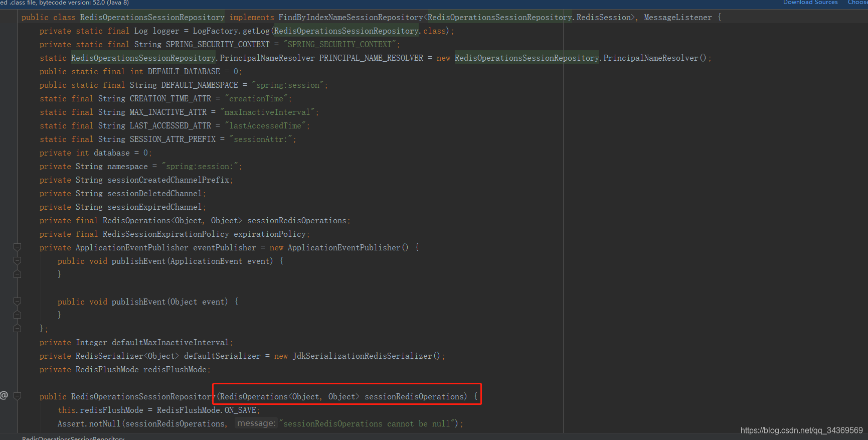The height and width of the screenshot is (440, 868).
Task: Click fold end marker at the '};' line
Action: [17, 328]
